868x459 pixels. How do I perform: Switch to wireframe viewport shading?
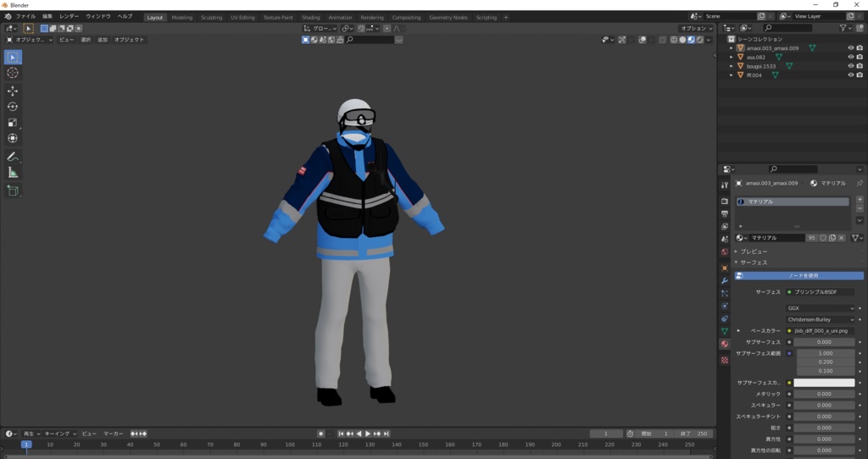[674, 40]
